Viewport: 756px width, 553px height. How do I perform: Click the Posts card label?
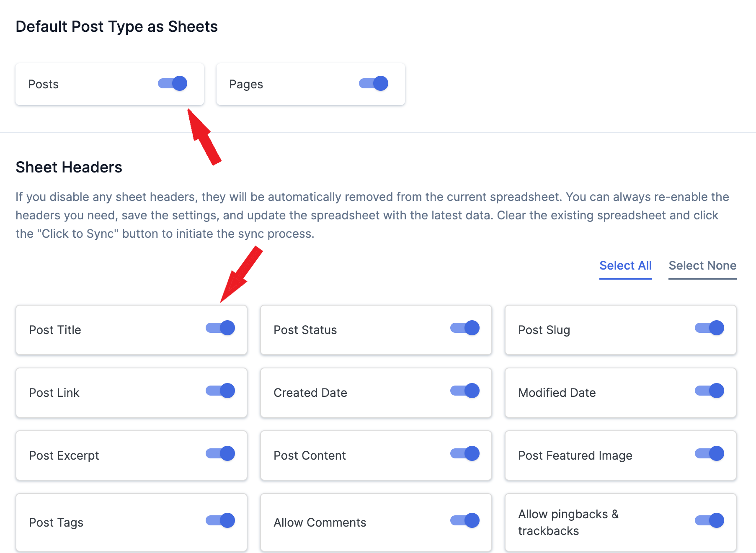(44, 84)
